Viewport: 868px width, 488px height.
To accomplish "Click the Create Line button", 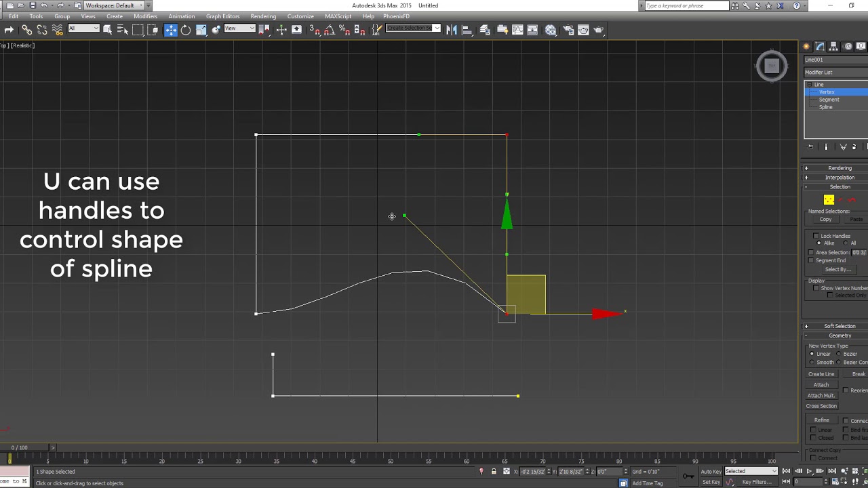I will point(821,374).
